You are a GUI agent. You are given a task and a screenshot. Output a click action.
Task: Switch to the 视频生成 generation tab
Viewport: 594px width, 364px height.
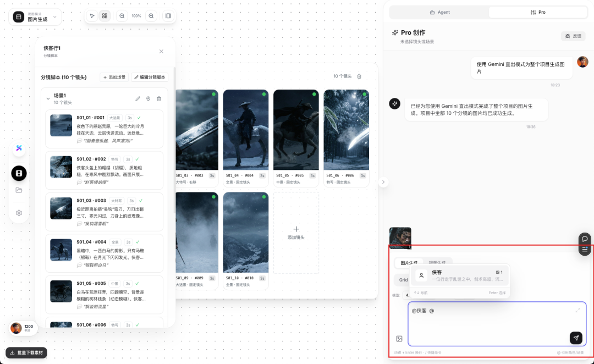click(438, 262)
